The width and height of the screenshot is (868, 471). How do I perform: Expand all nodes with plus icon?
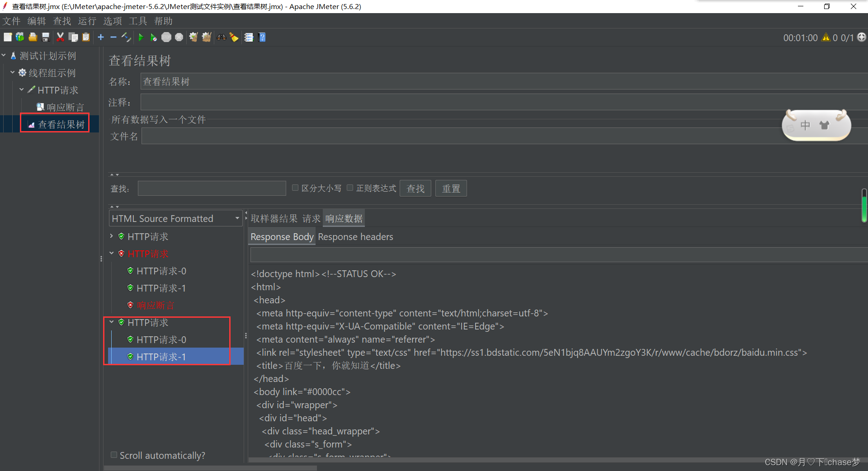101,37
